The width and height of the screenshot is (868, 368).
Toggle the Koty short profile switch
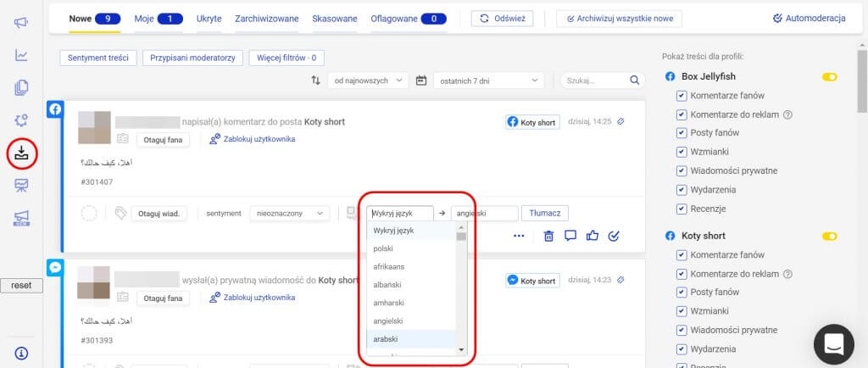coord(829,237)
